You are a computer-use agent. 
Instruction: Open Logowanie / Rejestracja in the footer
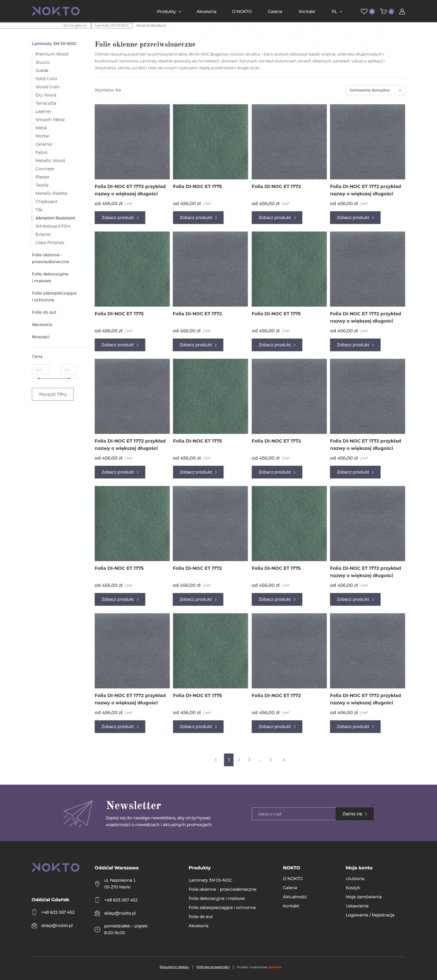tap(370, 915)
